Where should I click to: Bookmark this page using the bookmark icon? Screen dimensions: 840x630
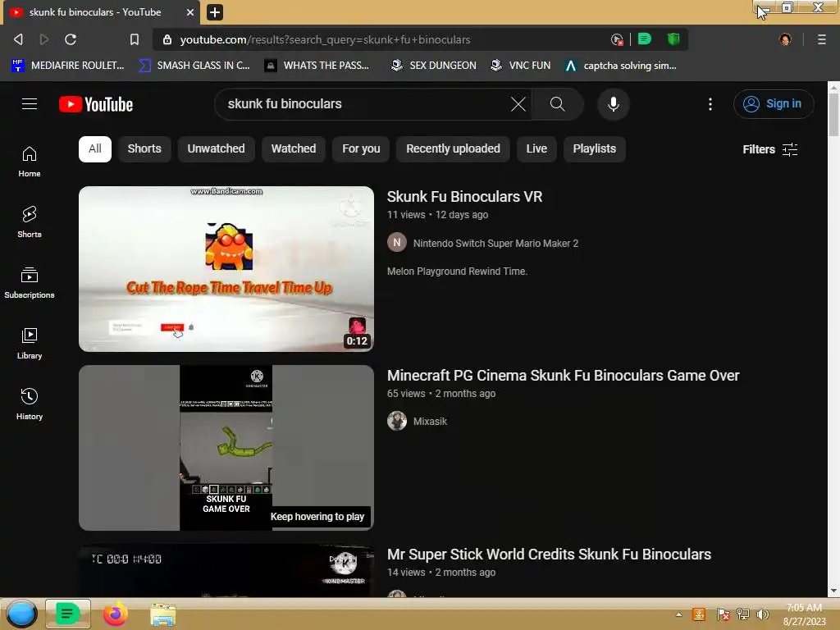(x=135, y=39)
